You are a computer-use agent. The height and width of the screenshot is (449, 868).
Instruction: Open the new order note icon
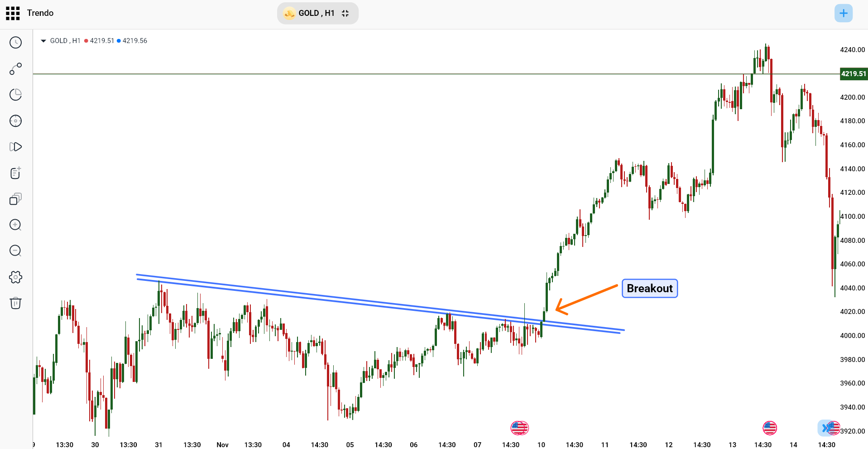(15, 173)
